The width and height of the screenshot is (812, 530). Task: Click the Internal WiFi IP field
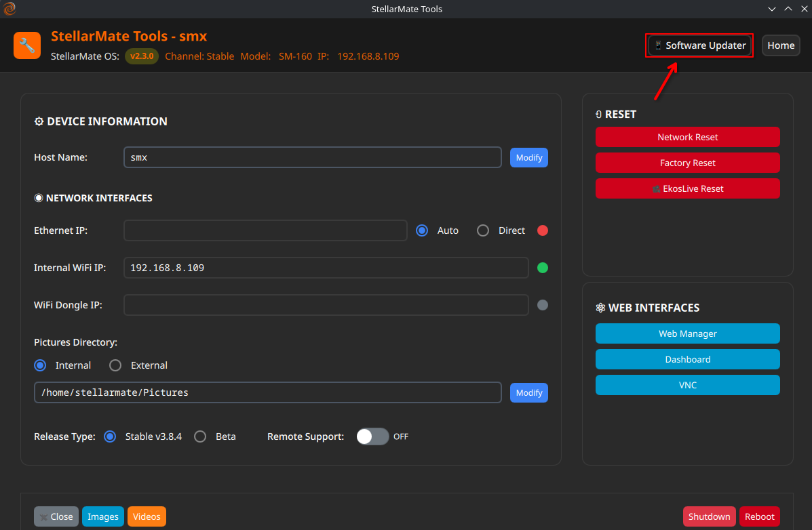point(326,268)
